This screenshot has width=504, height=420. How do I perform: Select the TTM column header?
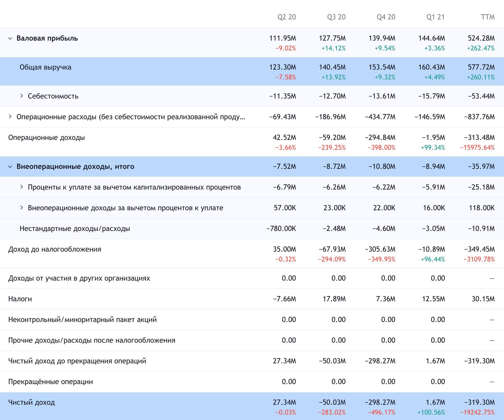[488, 17]
